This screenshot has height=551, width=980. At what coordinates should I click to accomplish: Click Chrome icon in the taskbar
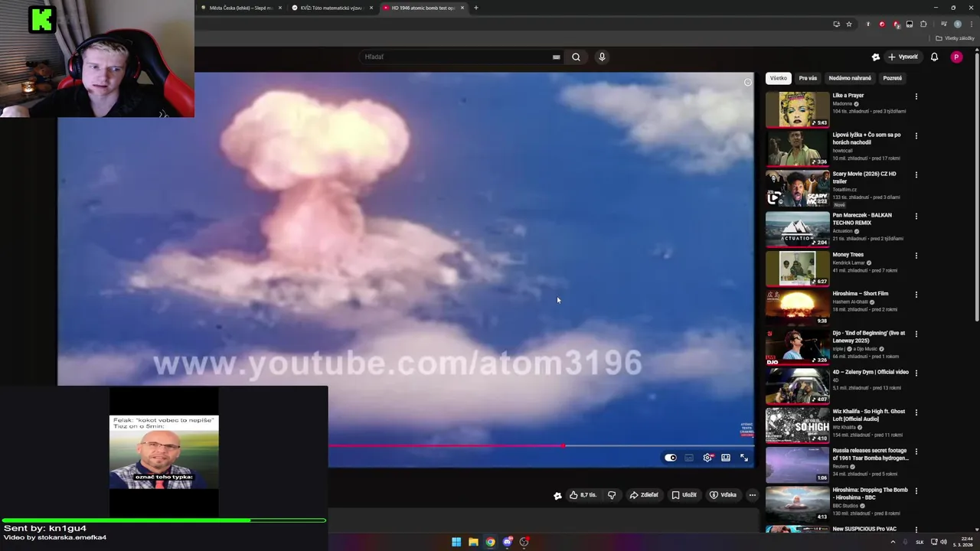[490, 542]
